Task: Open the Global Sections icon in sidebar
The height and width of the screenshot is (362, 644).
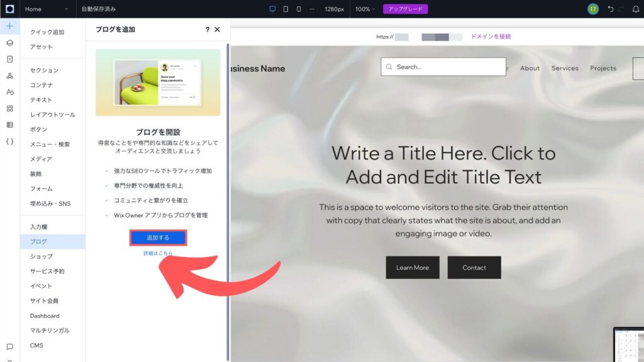Action: click(10, 75)
